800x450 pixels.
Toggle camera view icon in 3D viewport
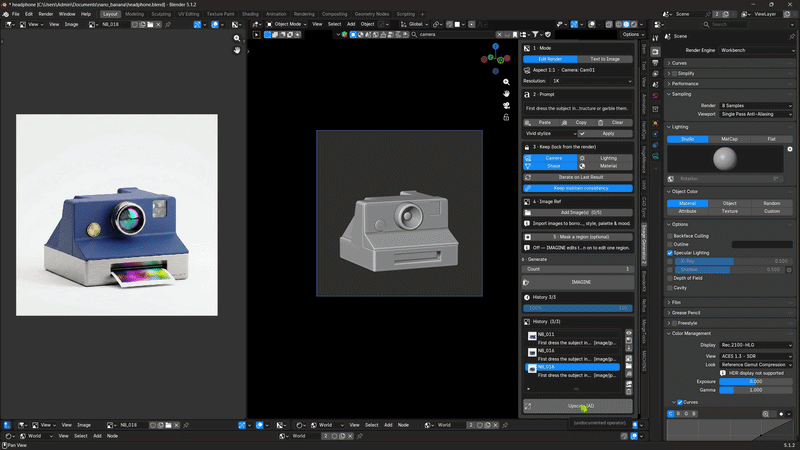(x=506, y=106)
